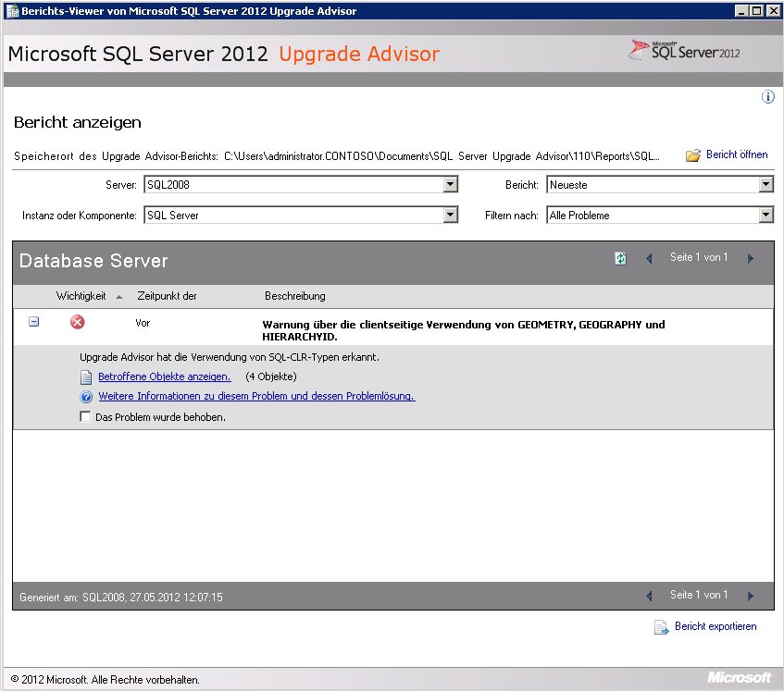This screenshot has height=691, width=784.
Task: Click export icon next to Bericht exportieren
Action: click(x=662, y=626)
